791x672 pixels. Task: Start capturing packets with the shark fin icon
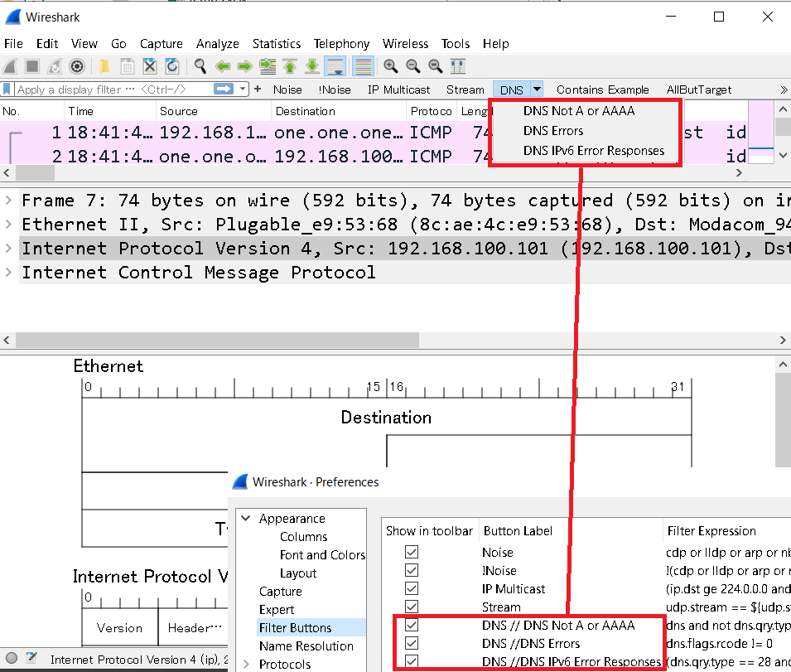(x=11, y=66)
